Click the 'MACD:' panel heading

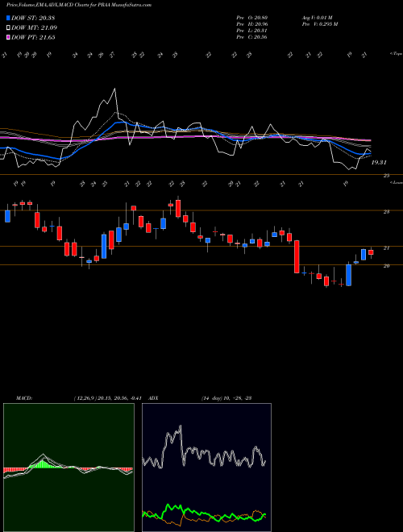click(24, 398)
